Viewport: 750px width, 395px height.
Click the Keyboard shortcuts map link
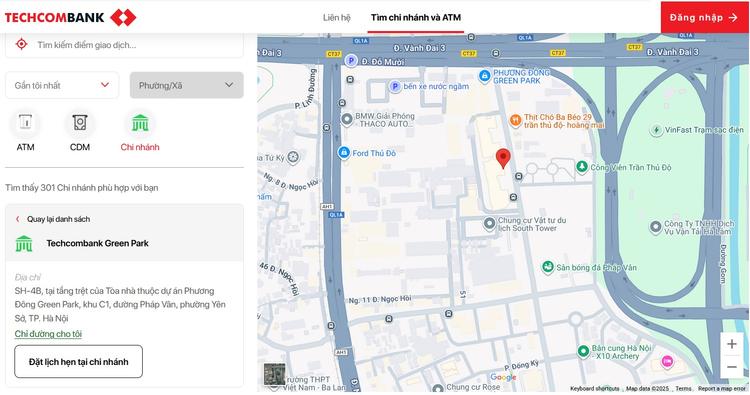pos(595,389)
